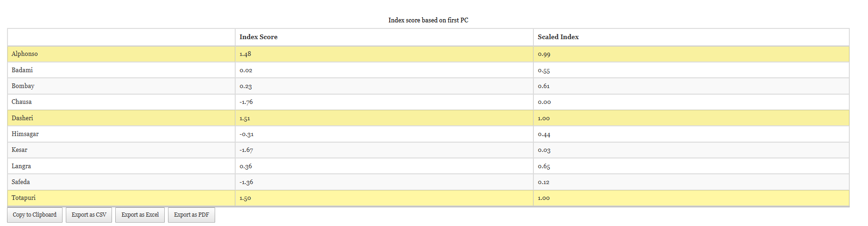Select the Kesar row label
Screen dimensions: 868x226
pos(20,150)
